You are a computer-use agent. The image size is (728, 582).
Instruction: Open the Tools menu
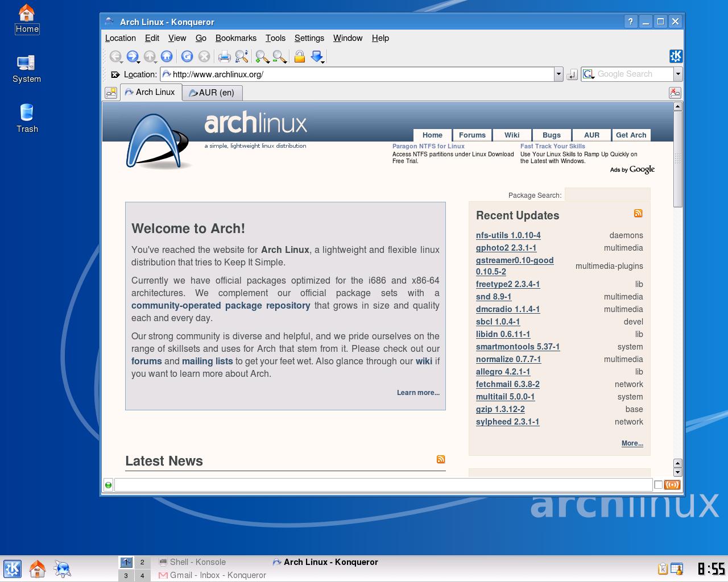click(275, 38)
